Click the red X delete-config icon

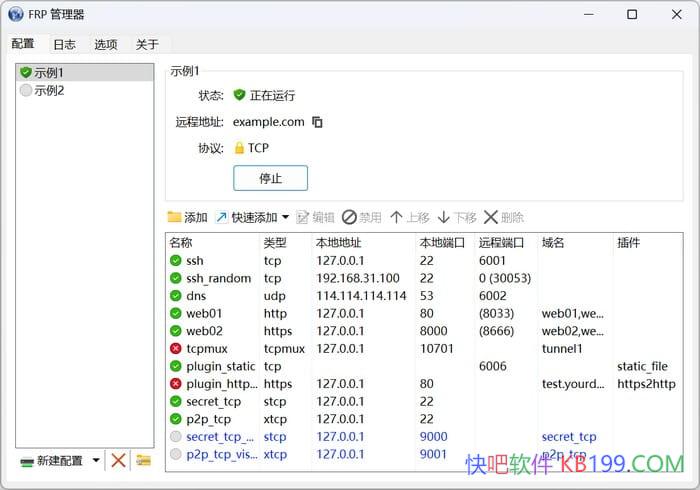pyautogui.click(x=118, y=460)
